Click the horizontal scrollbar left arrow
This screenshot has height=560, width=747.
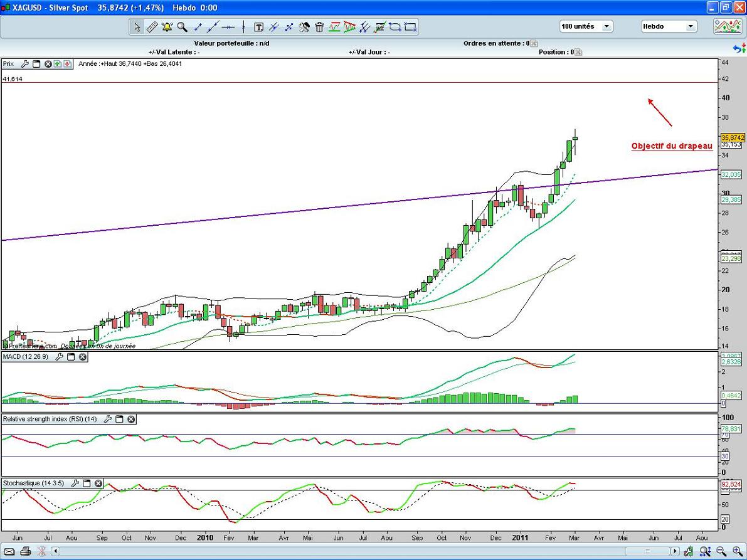[56, 552]
